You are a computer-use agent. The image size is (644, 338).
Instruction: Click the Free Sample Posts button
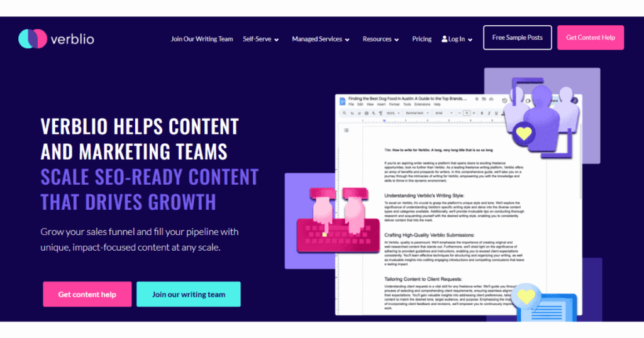517,38
